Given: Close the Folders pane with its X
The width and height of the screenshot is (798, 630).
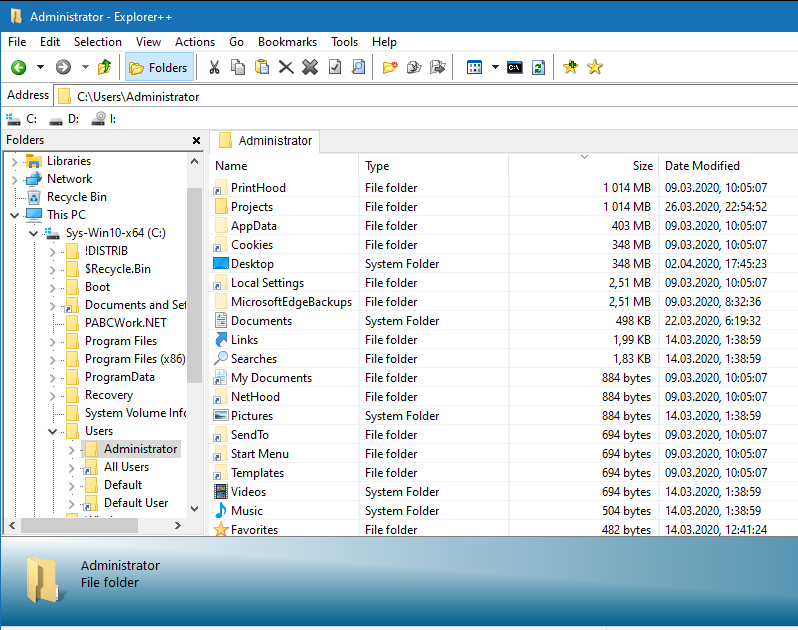Looking at the screenshot, I should 196,140.
